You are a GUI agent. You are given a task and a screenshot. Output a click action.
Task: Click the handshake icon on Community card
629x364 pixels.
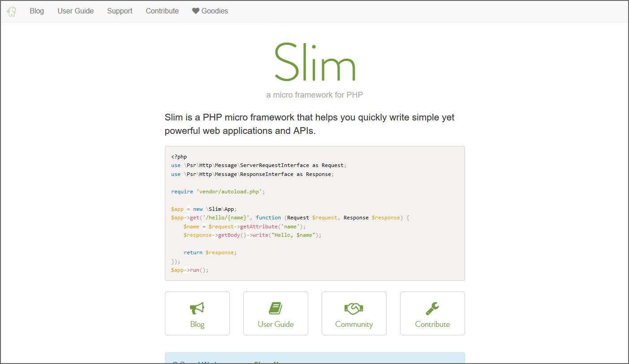tap(354, 308)
